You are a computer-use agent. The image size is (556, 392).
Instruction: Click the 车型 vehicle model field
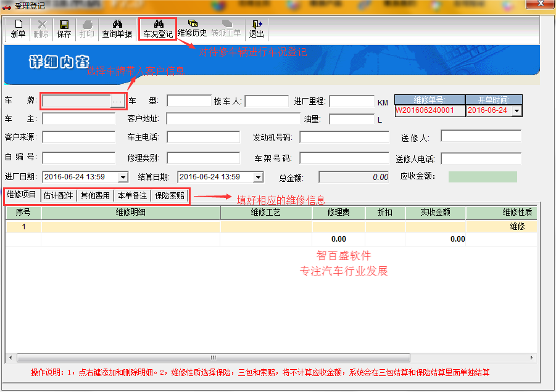tap(189, 101)
